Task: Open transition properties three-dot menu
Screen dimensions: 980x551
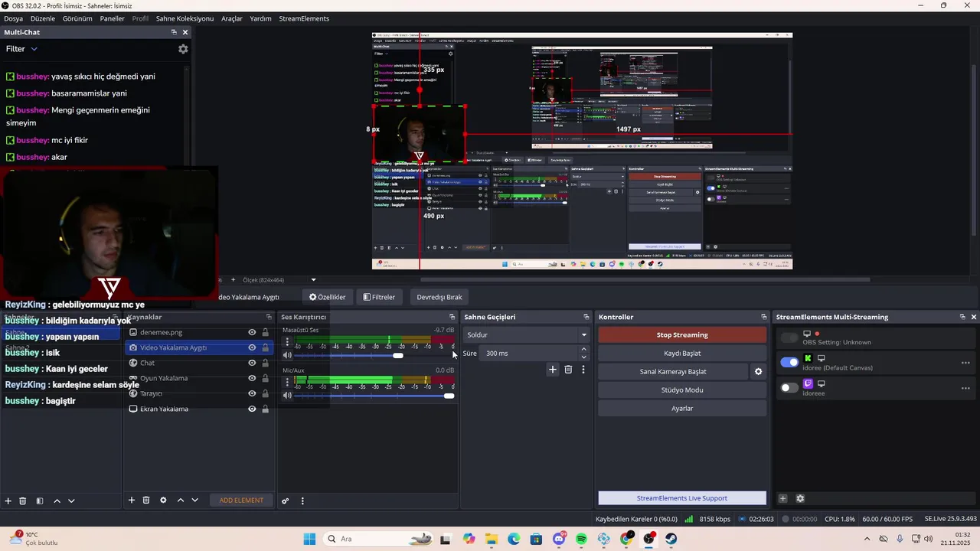Action: pyautogui.click(x=583, y=370)
